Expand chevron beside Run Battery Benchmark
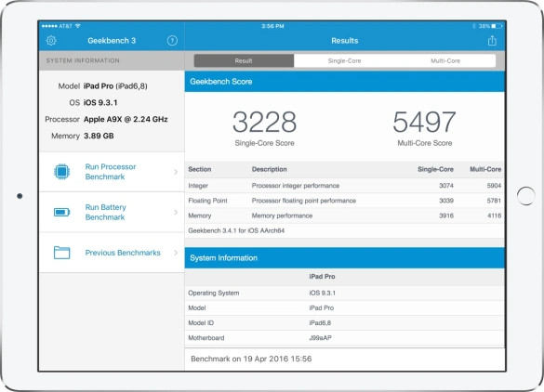The height and width of the screenshot is (392, 544). click(176, 212)
